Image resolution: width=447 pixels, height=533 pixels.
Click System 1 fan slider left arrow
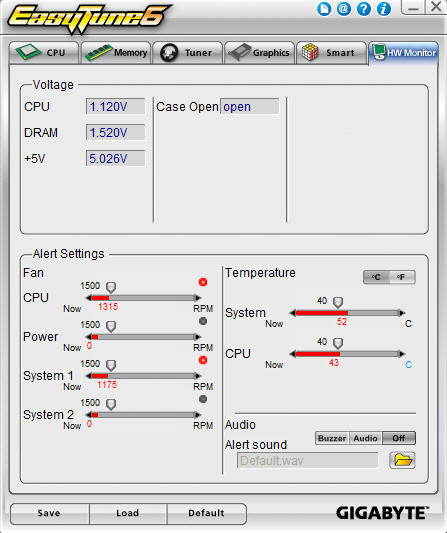88,376
